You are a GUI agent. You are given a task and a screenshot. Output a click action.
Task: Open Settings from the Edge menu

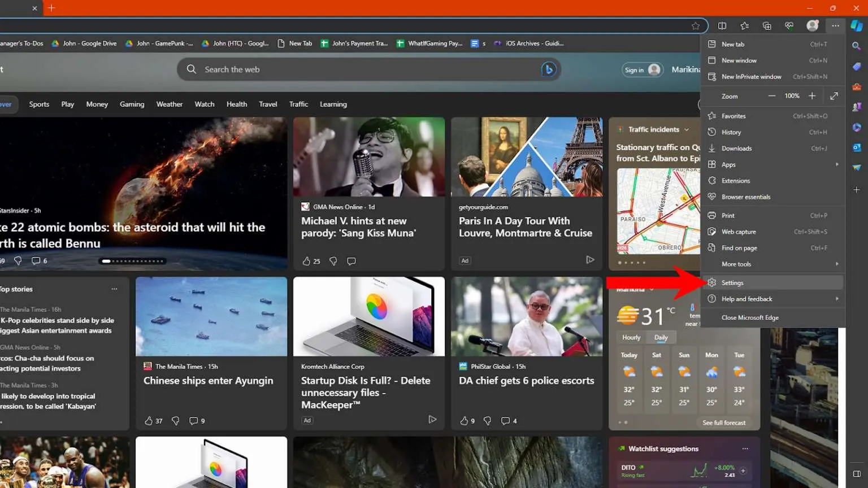tap(732, 282)
